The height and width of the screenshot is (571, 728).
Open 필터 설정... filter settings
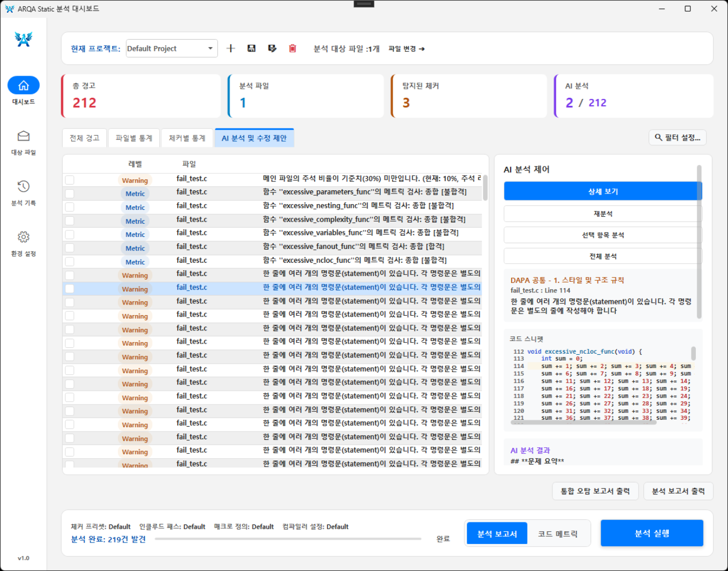(x=677, y=137)
